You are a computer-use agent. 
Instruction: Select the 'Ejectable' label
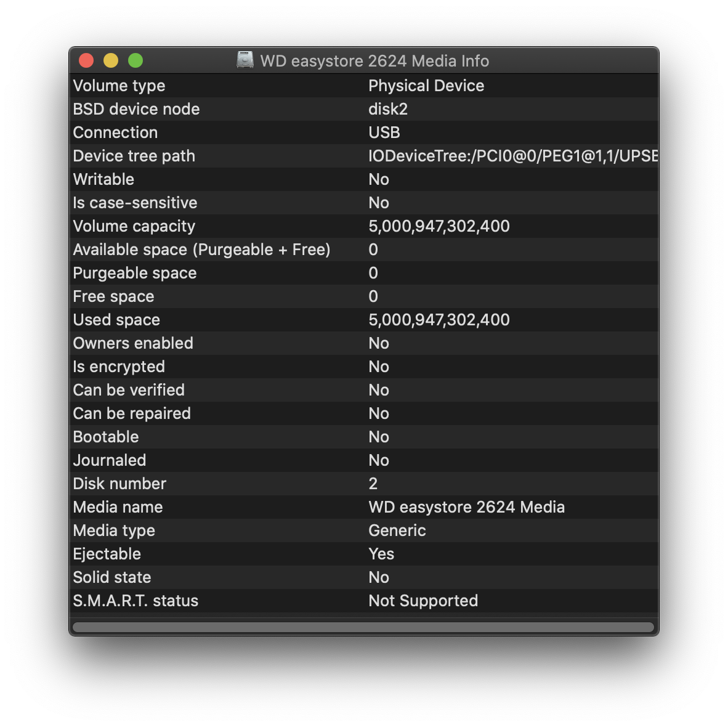point(107,554)
